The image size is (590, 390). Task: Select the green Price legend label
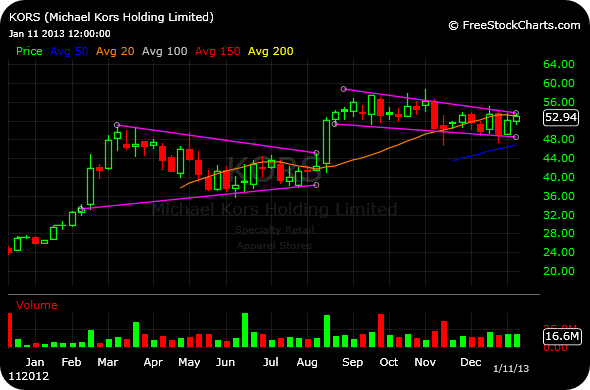[29, 51]
